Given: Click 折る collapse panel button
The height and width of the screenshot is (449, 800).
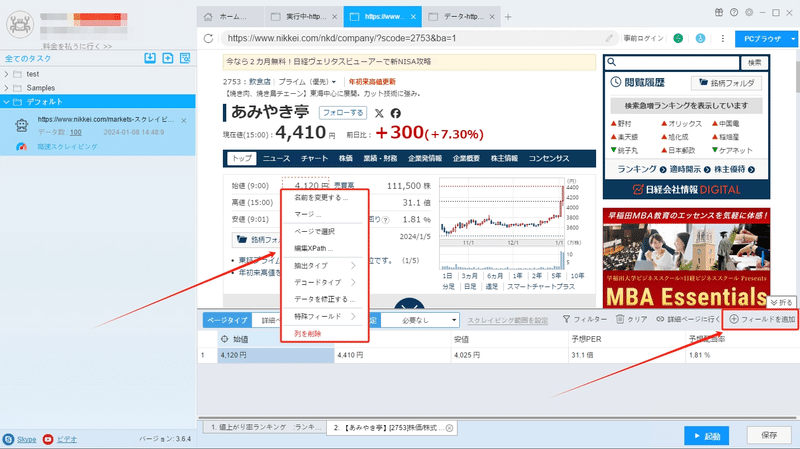Looking at the screenshot, I should (781, 302).
